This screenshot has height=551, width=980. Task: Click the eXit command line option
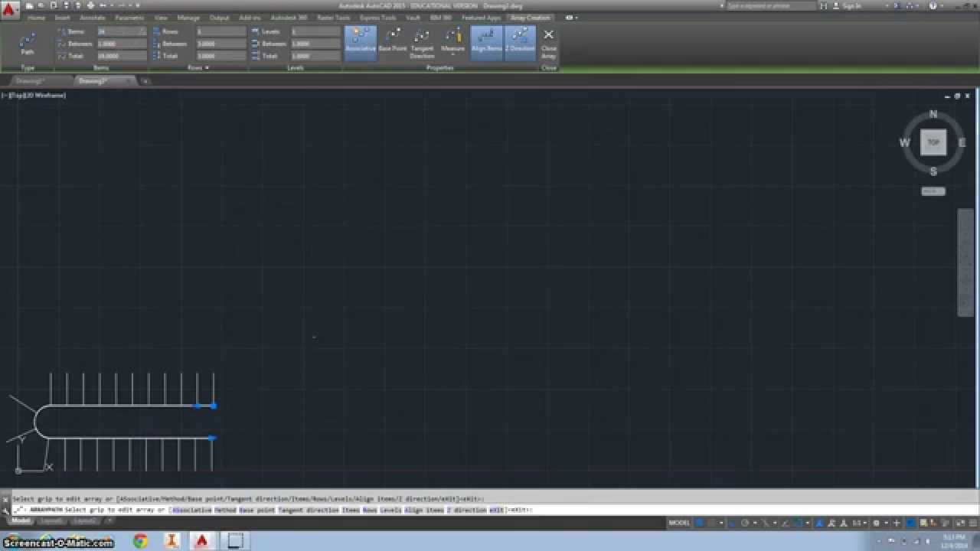coord(497,510)
